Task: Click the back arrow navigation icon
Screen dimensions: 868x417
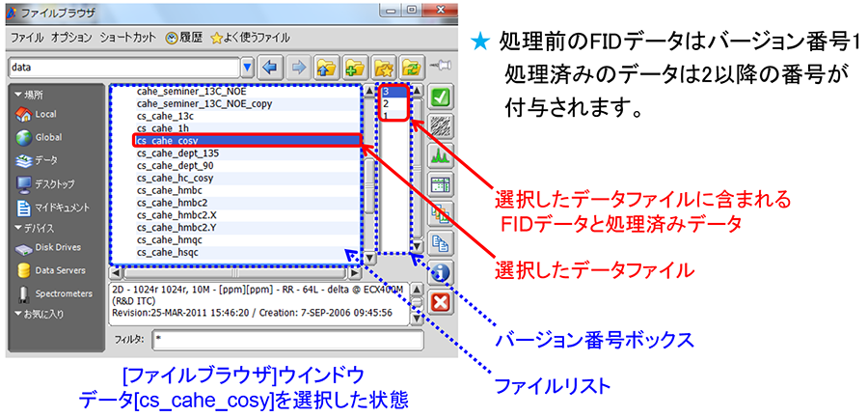Action: pos(271,69)
